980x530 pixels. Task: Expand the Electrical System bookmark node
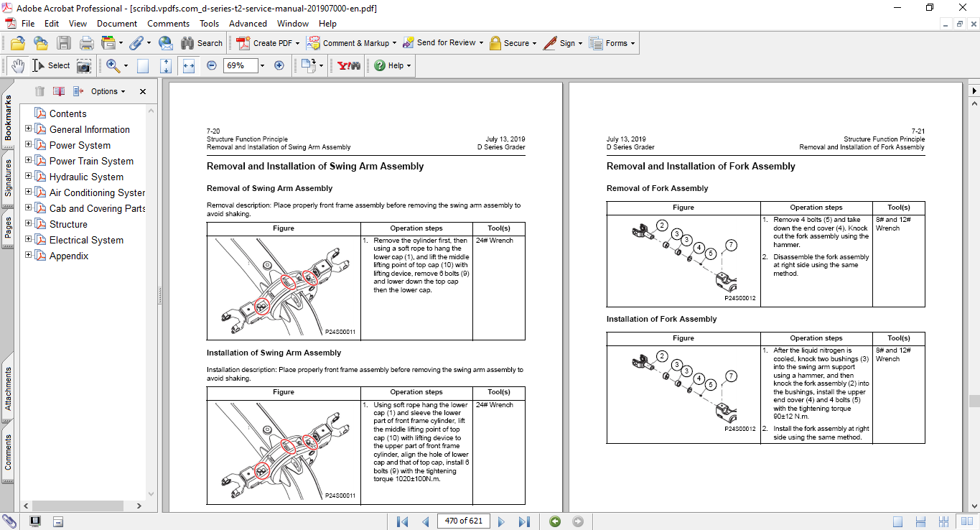pos(29,240)
